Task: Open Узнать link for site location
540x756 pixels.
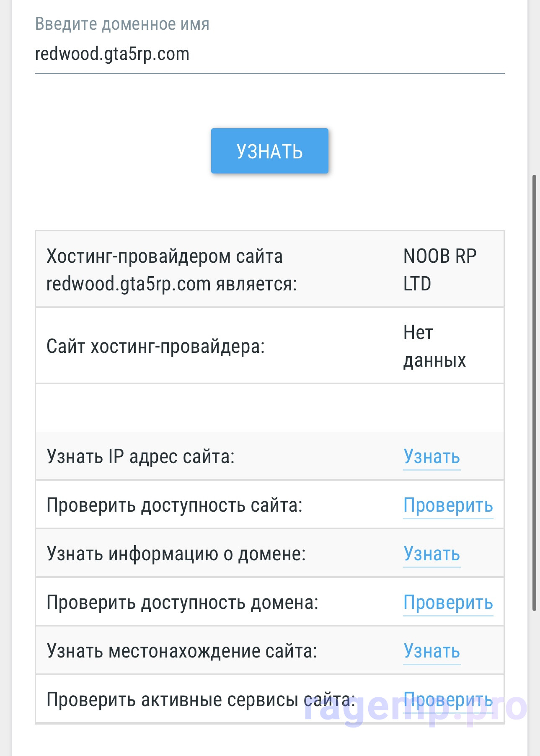Action: click(431, 651)
